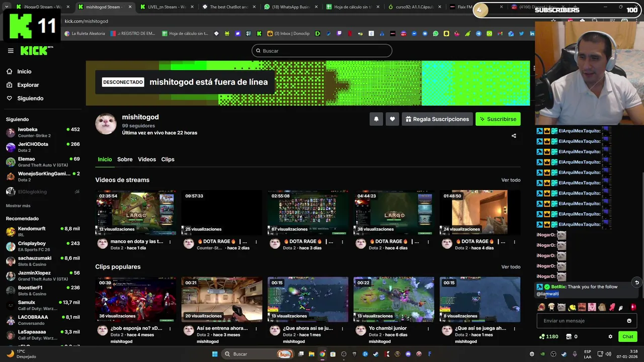Open options menu for the 02:55:08 video
This screenshot has width=644, height=362.
pyautogui.click(x=342, y=242)
